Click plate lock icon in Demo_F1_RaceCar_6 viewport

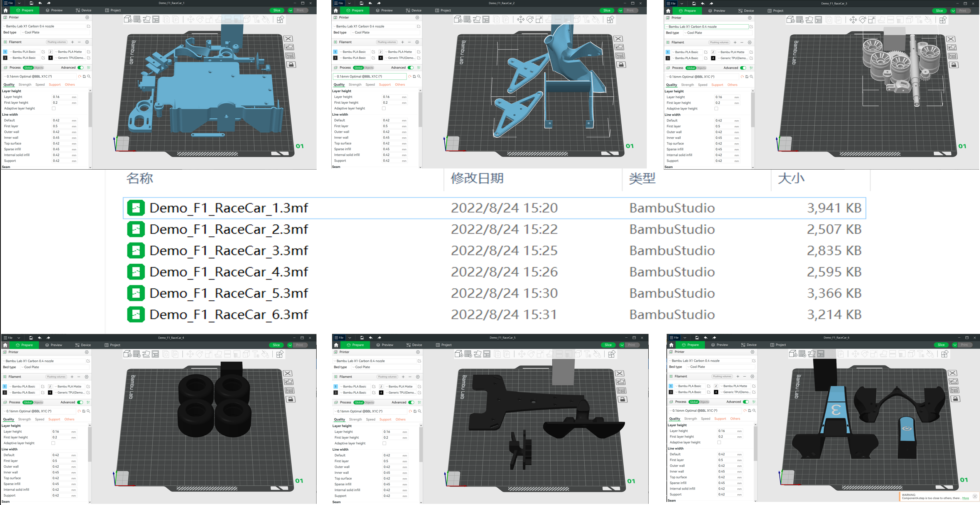point(955,399)
